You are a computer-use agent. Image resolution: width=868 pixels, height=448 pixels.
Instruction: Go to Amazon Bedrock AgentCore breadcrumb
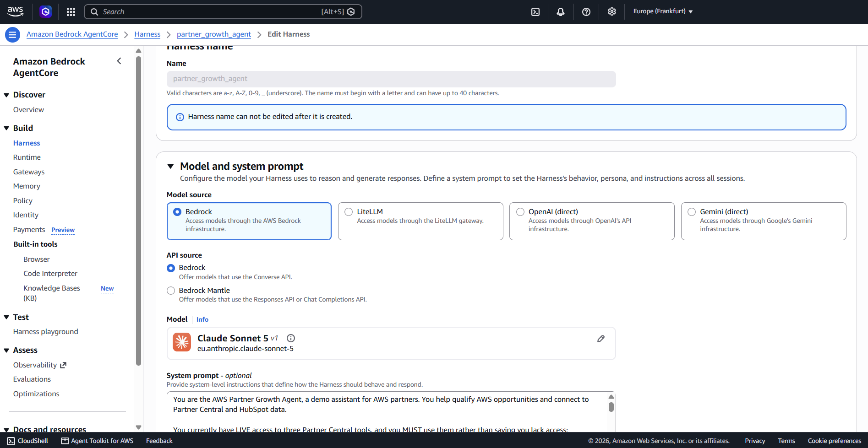click(x=72, y=34)
